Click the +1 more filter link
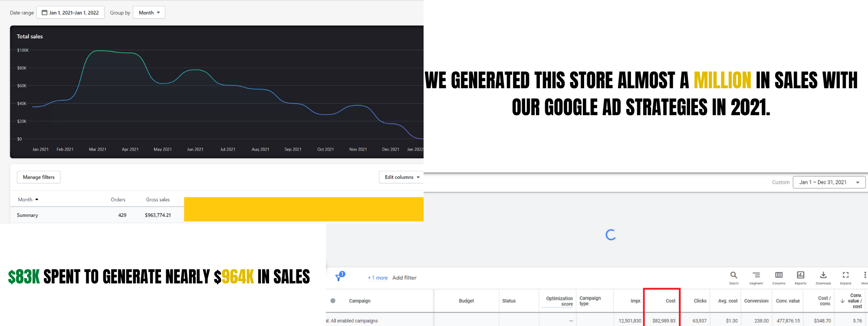The image size is (868, 326). click(378, 278)
